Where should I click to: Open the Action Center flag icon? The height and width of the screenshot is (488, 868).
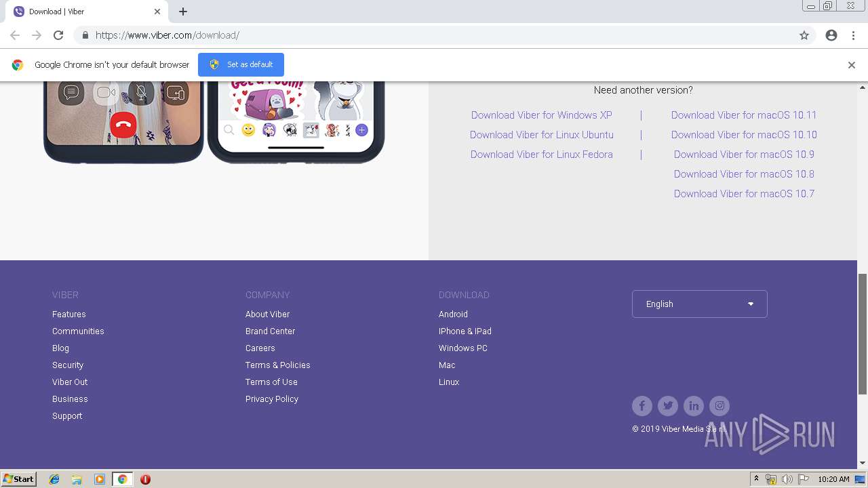point(804,479)
